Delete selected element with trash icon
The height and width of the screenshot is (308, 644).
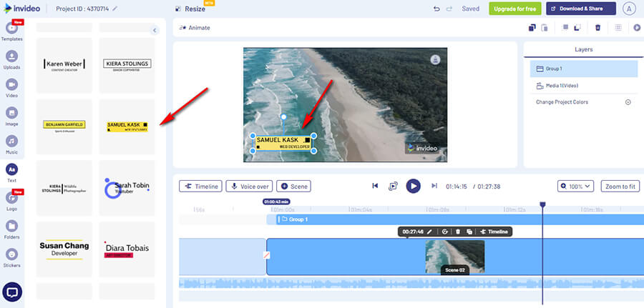coord(597,28)
